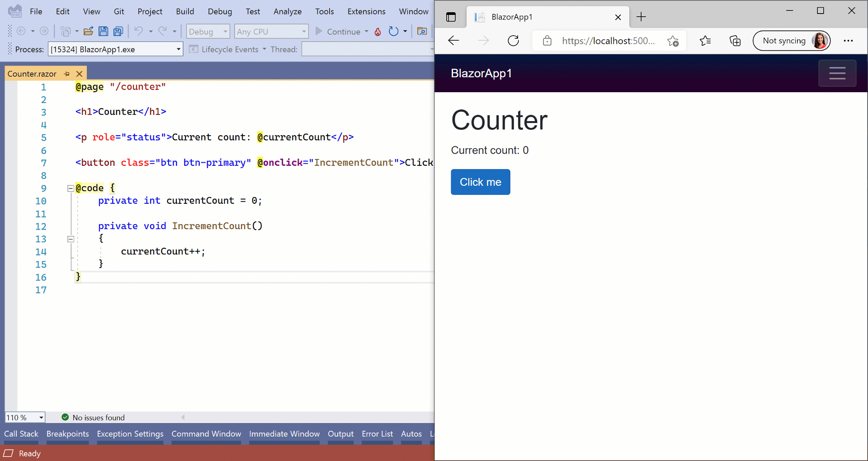The height and width of the screenshot is (461, 868).
Task: Collapse the @code block outline
Action: (x=71, y=188)
